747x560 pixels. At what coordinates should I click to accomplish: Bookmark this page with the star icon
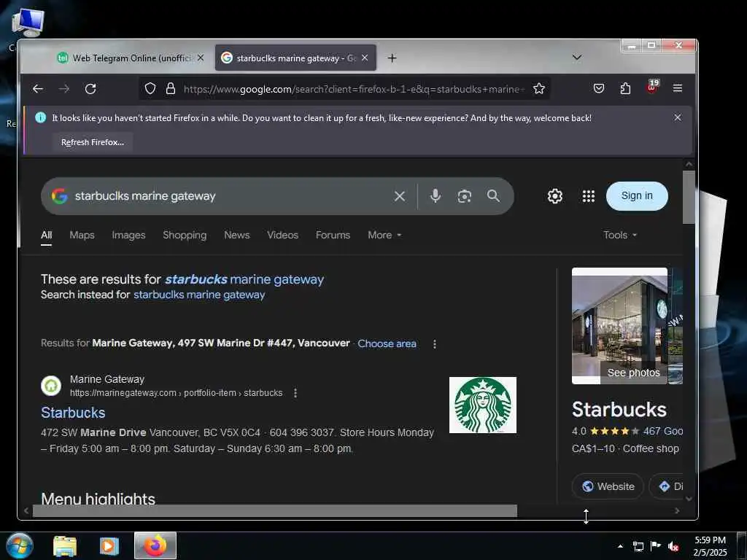click(539, 88)
